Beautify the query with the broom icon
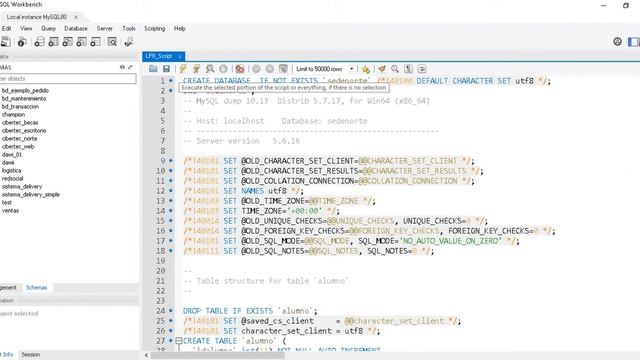640x360 pixels. pyautogui.click(x=382, y=69)
